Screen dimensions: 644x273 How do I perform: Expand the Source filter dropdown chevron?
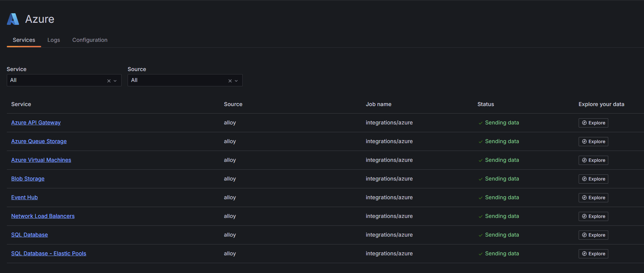point(236,81)
